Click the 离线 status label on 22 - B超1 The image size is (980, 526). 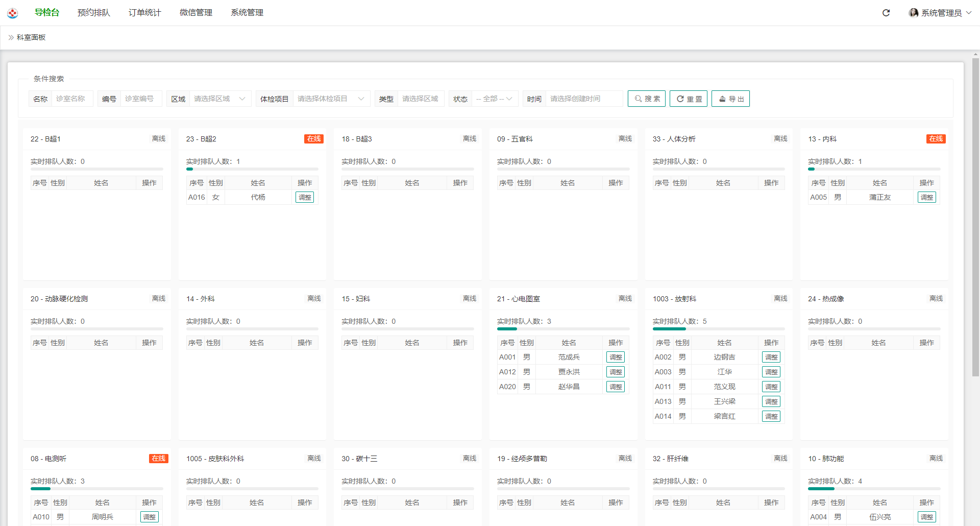pyautogui.click(x=158, y=139)
